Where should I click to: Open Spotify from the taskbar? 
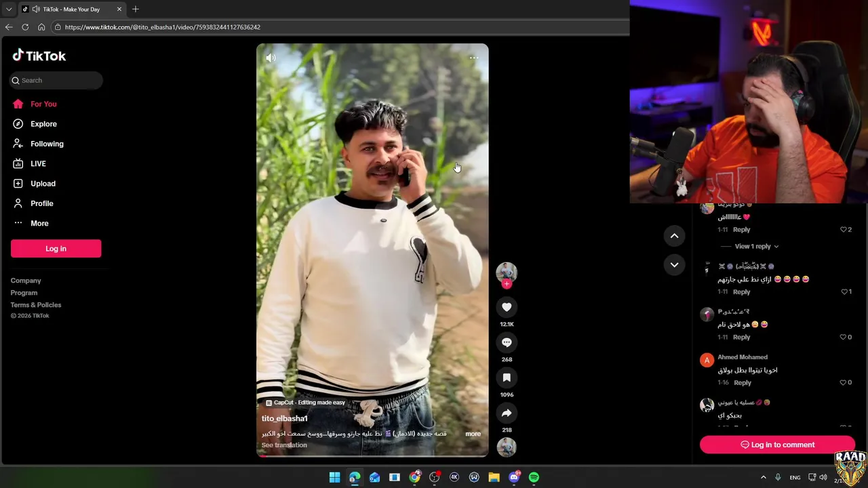point(534,477)
